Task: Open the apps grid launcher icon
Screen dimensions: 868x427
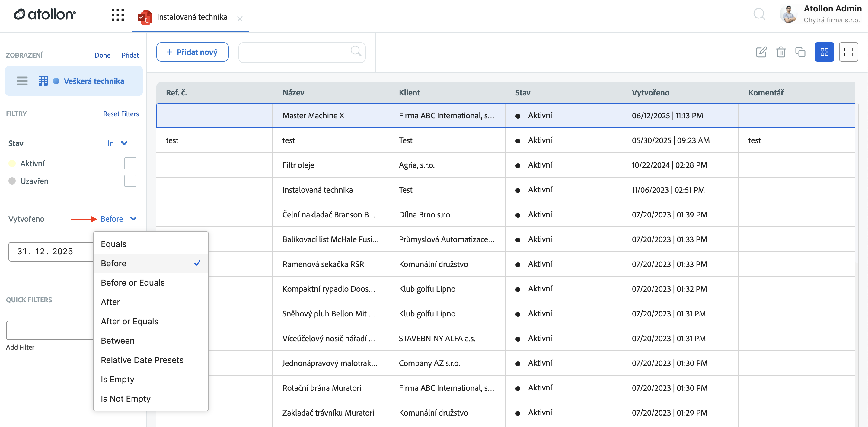Action: 118,15
